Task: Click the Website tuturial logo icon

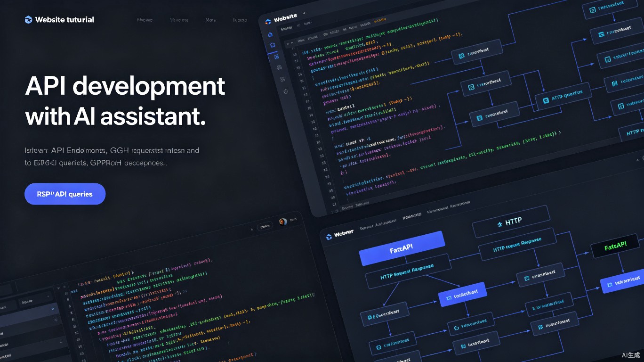Action: (x=28, y=20)
